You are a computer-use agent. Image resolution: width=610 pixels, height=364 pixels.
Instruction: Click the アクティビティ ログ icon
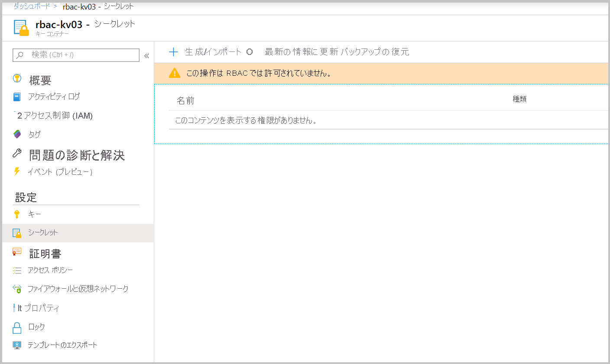(x=17, y=97)
